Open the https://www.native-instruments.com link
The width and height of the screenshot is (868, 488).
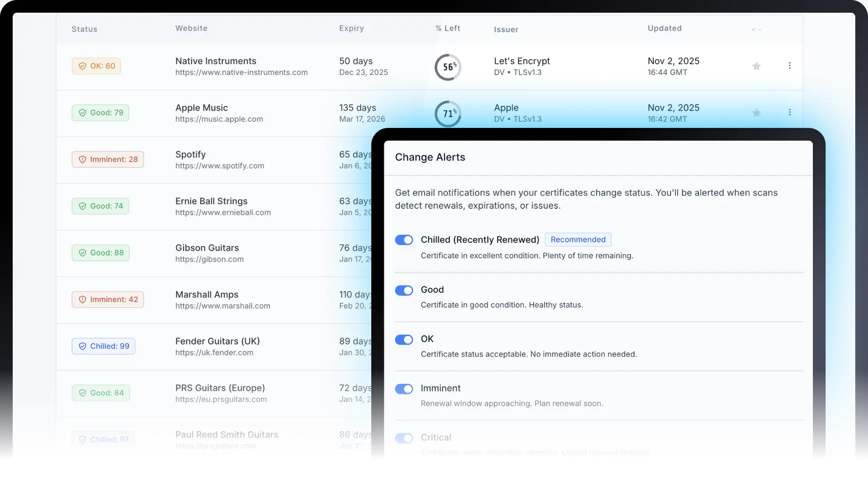click(241, 72)
